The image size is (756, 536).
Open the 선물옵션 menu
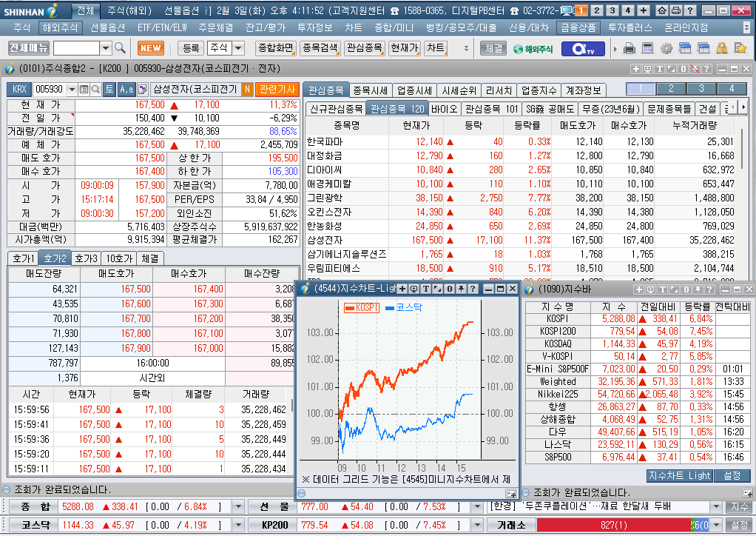(x=108, y=28)
